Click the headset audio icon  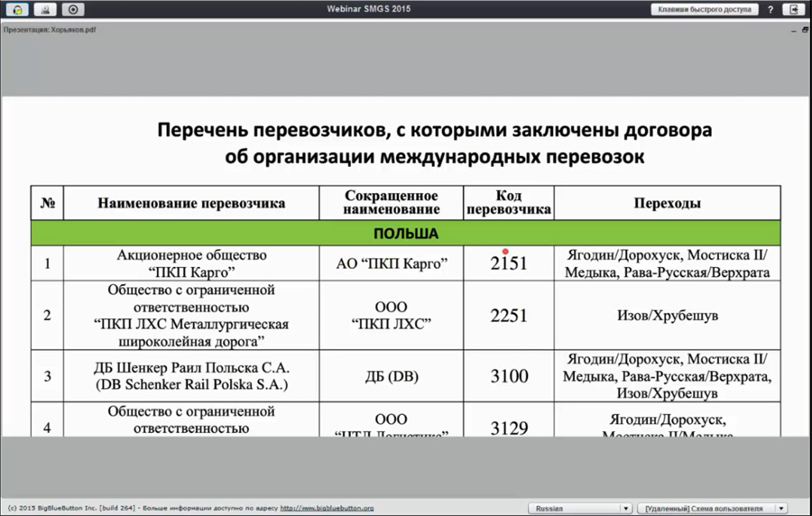click(x=17, y=9)
